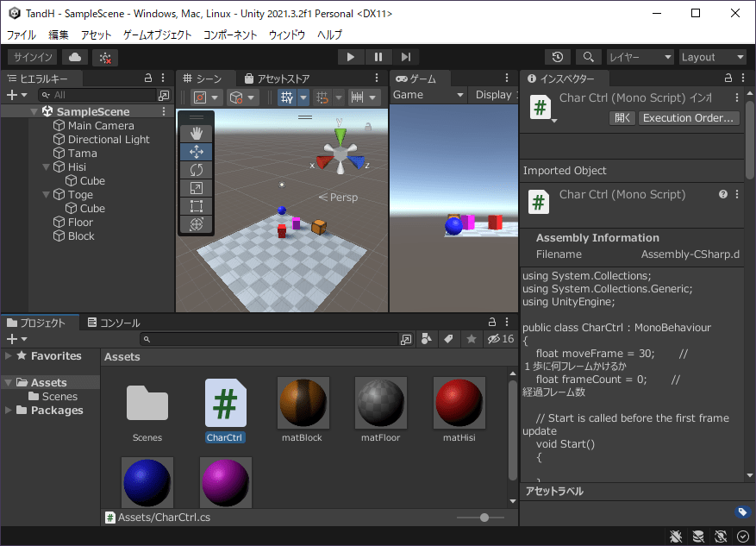Toggle Persp projection label in Scene

(338, 198)
